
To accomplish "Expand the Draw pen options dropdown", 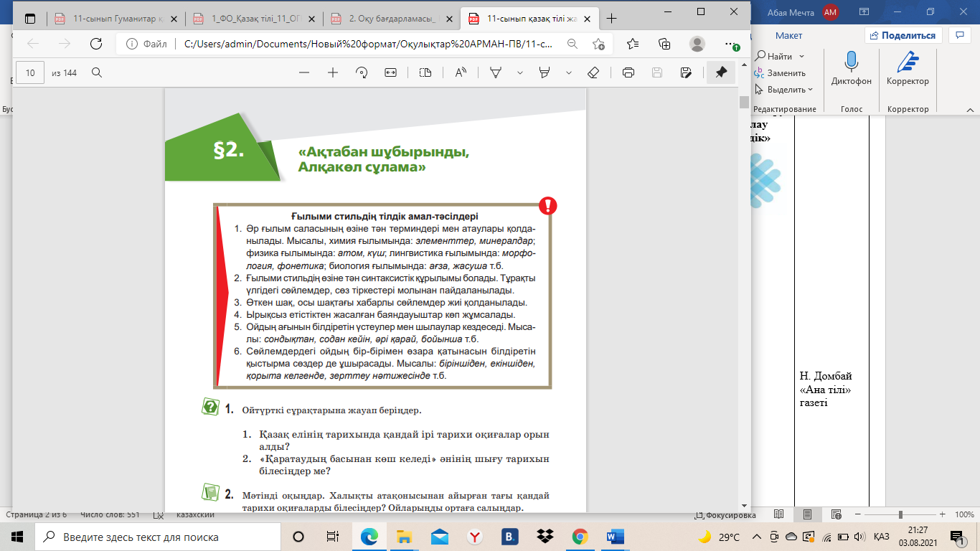I will 520,72.
